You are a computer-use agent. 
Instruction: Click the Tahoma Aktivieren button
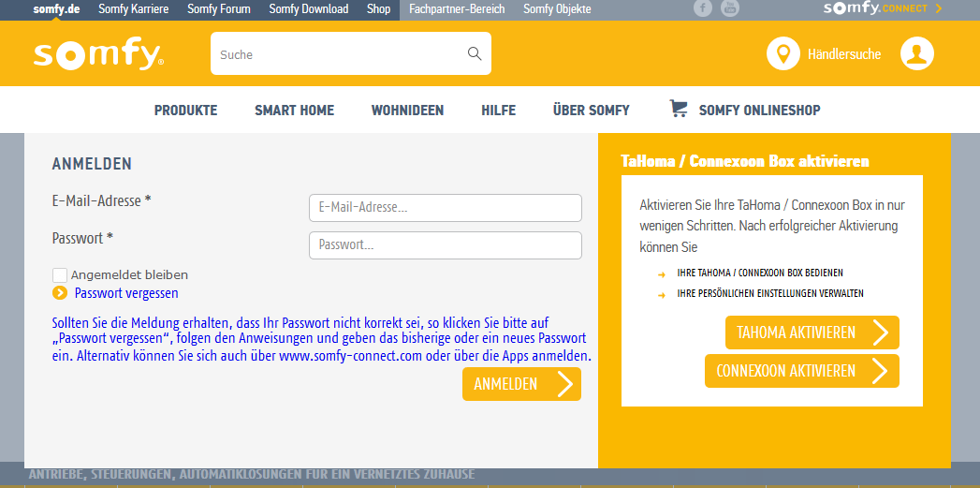tap(812, 333)
